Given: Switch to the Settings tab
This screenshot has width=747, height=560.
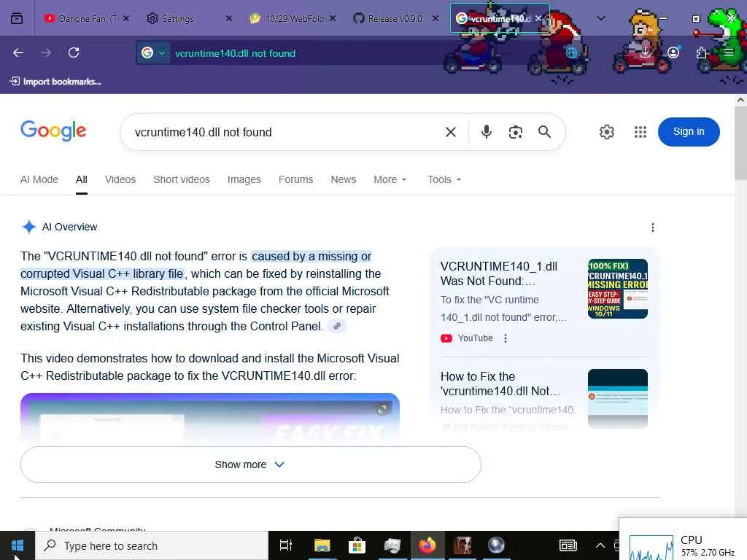Looking at the screenshot, I should coord(178,18).
